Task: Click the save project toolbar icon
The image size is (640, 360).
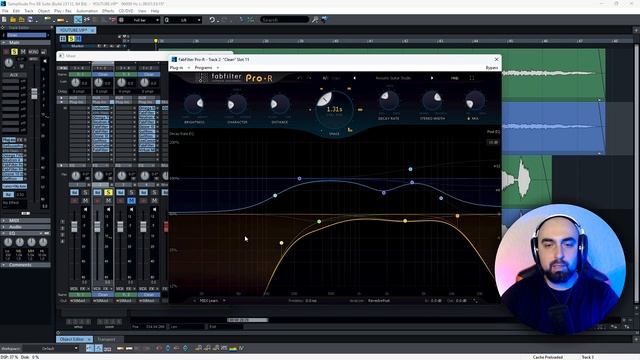Action: coord(30,20)
